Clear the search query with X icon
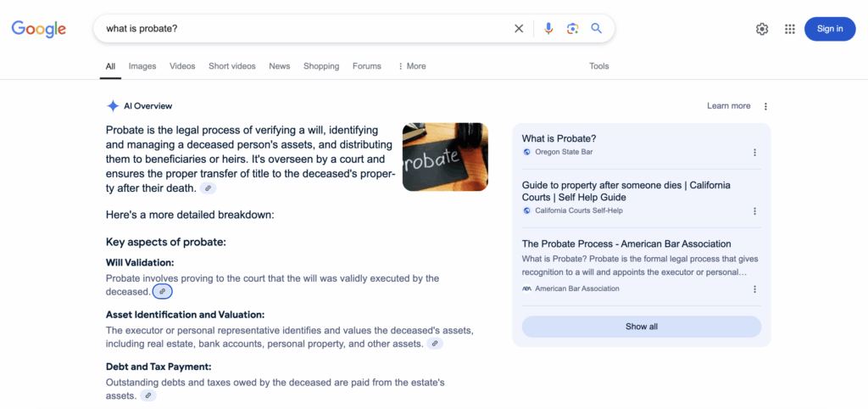 519,29
